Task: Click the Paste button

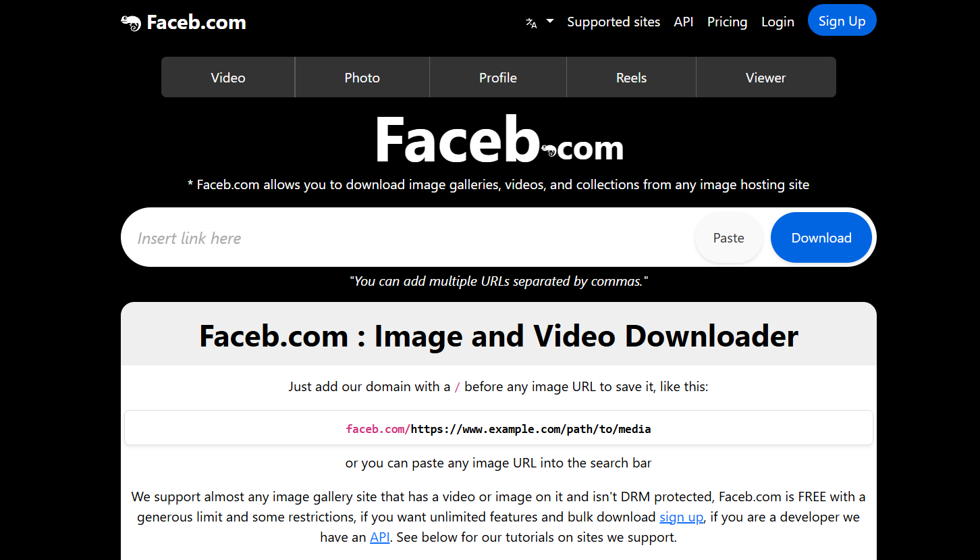Action: coord(728,238)
